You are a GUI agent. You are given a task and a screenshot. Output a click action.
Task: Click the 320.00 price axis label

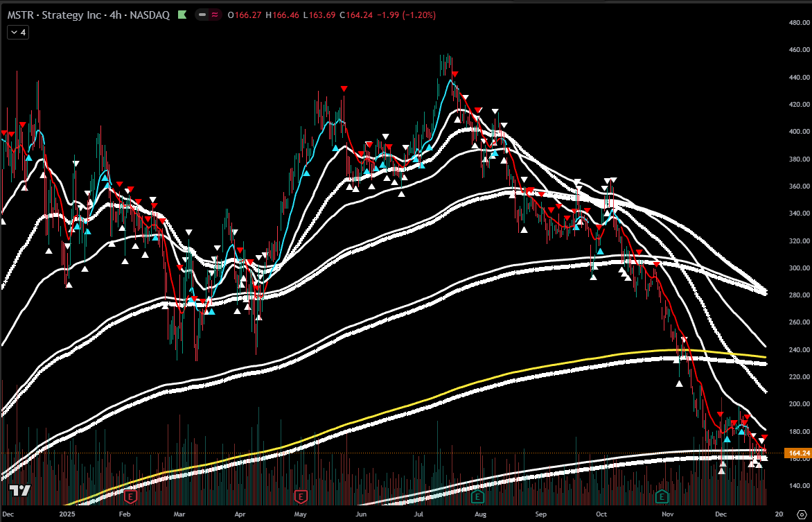pyautogui.click(x=799, y=241)
